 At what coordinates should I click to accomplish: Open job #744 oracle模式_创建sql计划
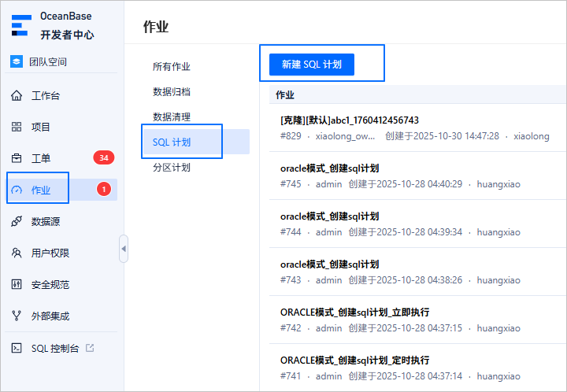[x=329, y=216]
